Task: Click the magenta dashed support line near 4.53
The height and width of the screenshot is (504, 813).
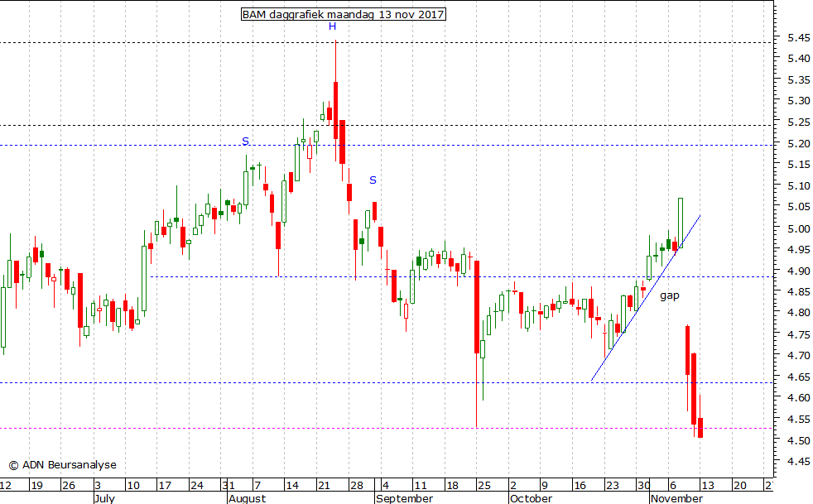Action: (387, 429)
